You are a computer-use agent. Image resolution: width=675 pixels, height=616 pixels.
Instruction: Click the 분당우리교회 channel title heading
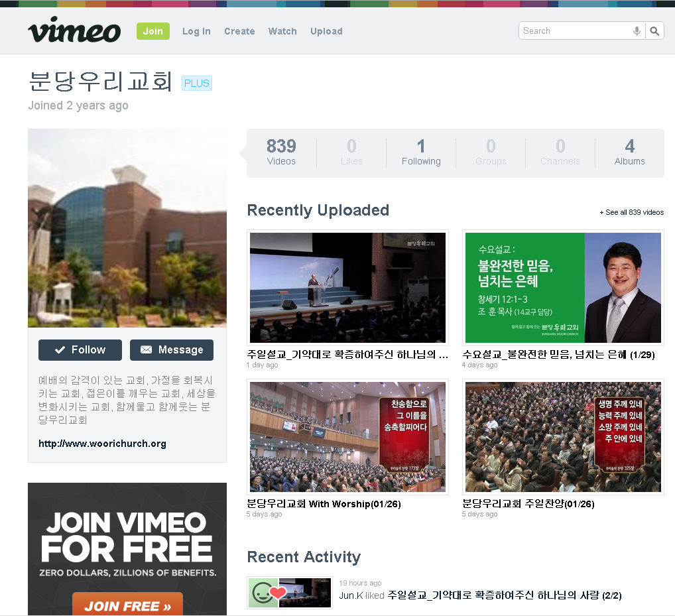coord(100,82)
